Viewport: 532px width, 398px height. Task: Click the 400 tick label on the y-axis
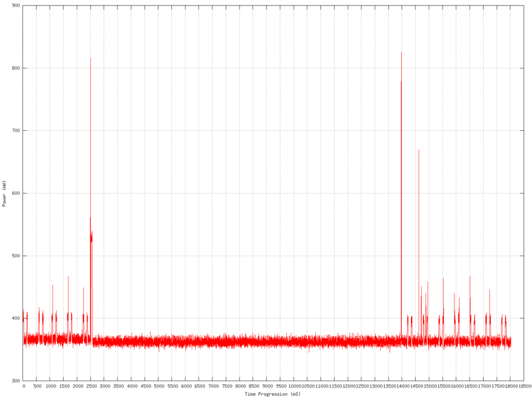pyautogui.click(x=16, y=319)
